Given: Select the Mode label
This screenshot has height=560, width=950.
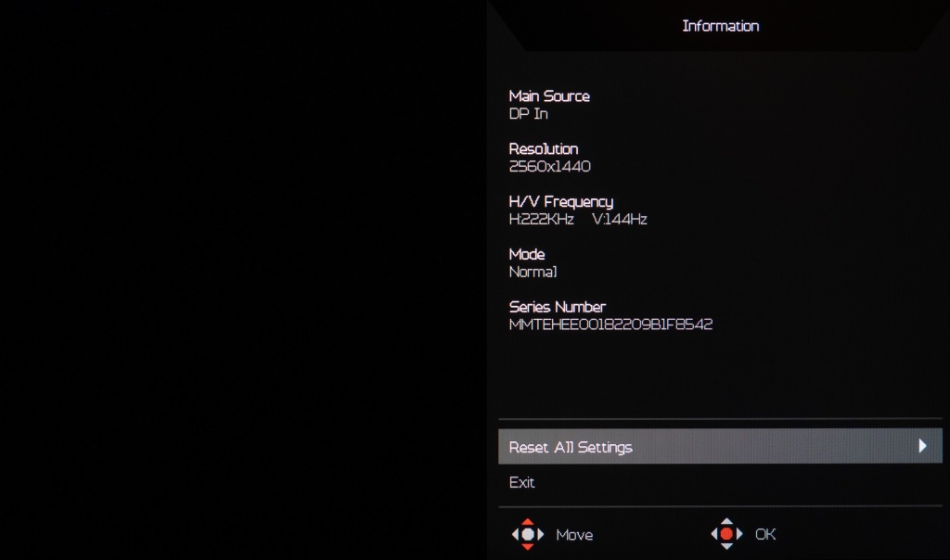Looking at the screenshot, I should click(x=527, y=254).
